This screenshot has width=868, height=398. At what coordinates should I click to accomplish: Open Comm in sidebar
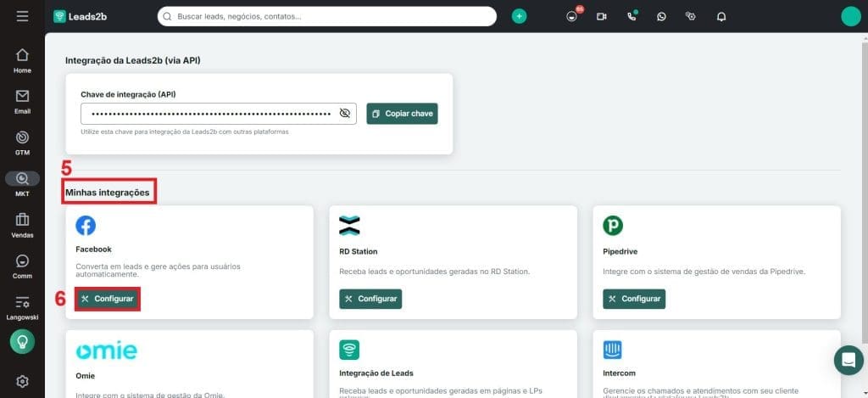[x=22, y=266]
